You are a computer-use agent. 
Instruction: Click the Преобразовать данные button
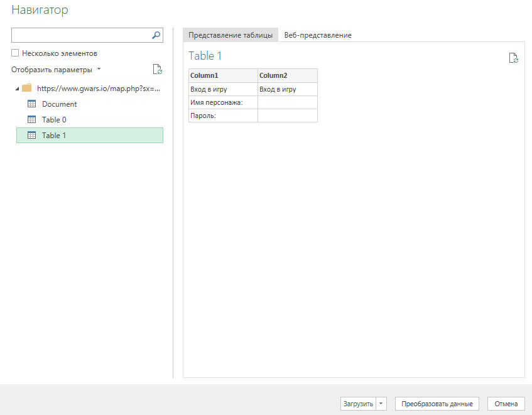(x=437, y=404)
